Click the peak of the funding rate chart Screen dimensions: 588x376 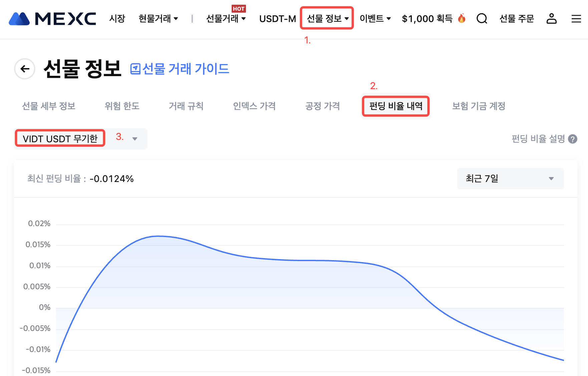[x=159, y=236]
